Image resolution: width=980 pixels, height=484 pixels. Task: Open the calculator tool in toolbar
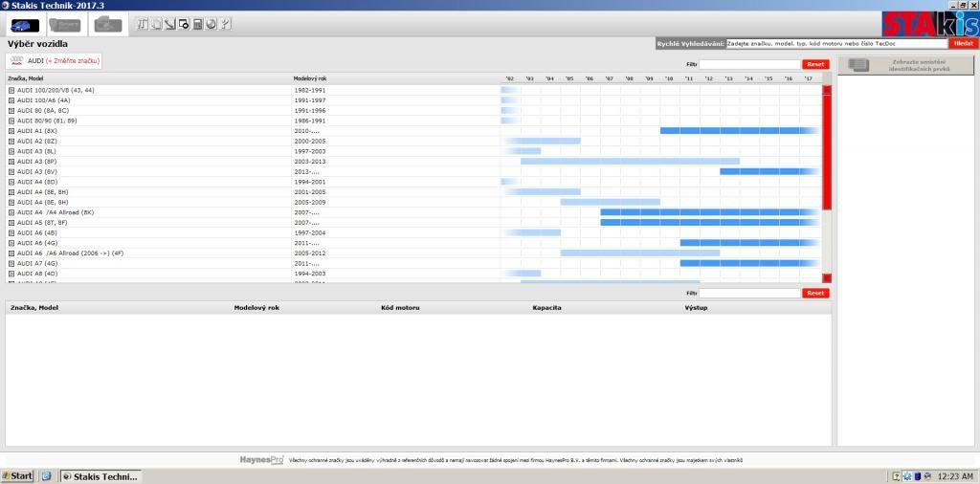point(197,24)
